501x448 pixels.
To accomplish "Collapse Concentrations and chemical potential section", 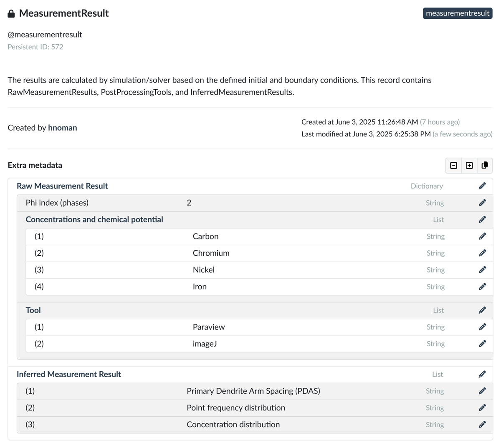I will coord(94,219).
